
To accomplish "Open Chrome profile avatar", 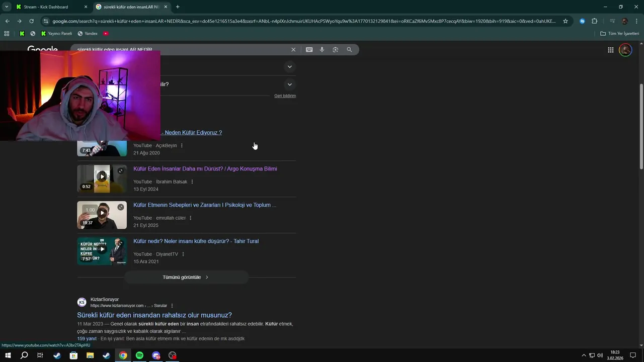I will 625,21.
